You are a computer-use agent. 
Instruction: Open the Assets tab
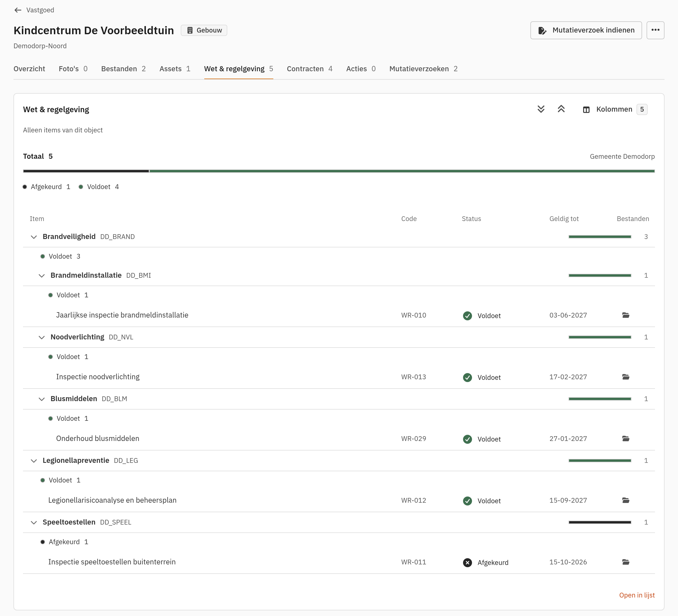click(x=175, y=69)
